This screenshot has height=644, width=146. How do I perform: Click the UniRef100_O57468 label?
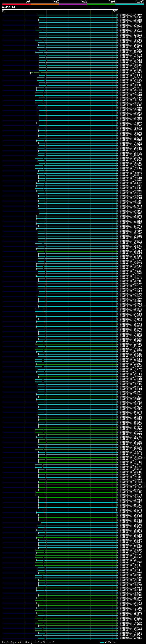[x=131, y=324]
